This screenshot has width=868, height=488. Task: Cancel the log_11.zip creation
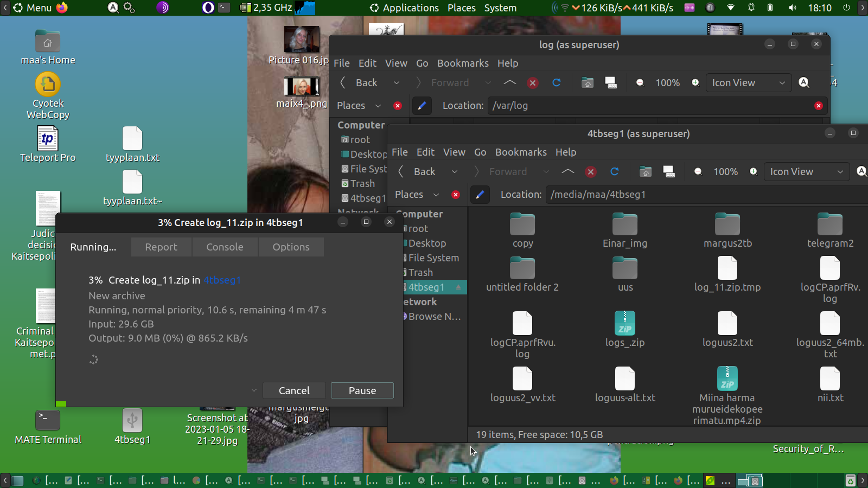pyautogui.click(x=294, y=390)
